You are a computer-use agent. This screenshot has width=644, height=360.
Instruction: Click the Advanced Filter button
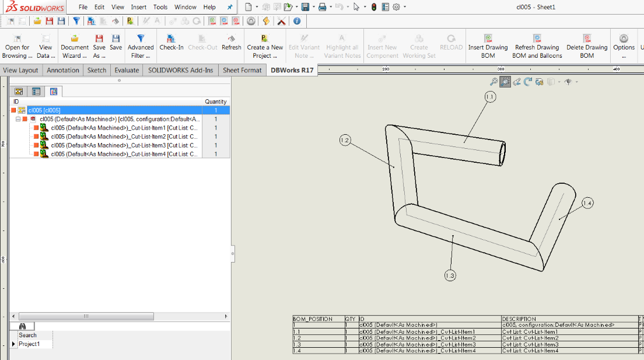pos(141,46)
